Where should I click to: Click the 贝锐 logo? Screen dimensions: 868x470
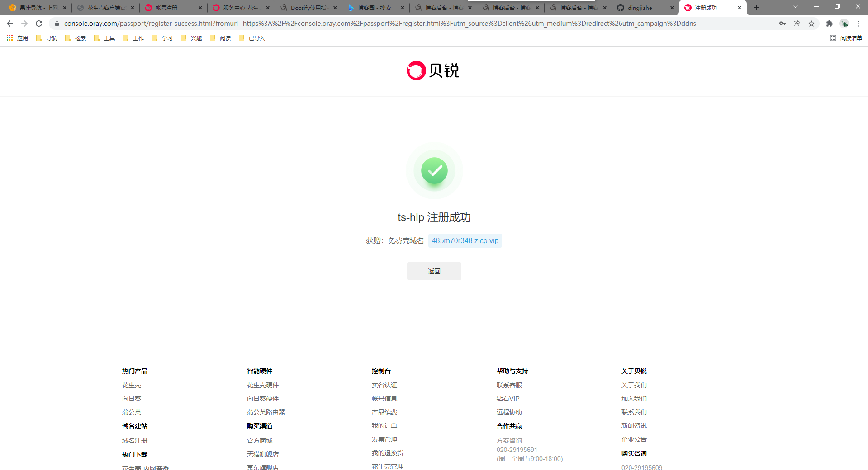pos(433,70)
